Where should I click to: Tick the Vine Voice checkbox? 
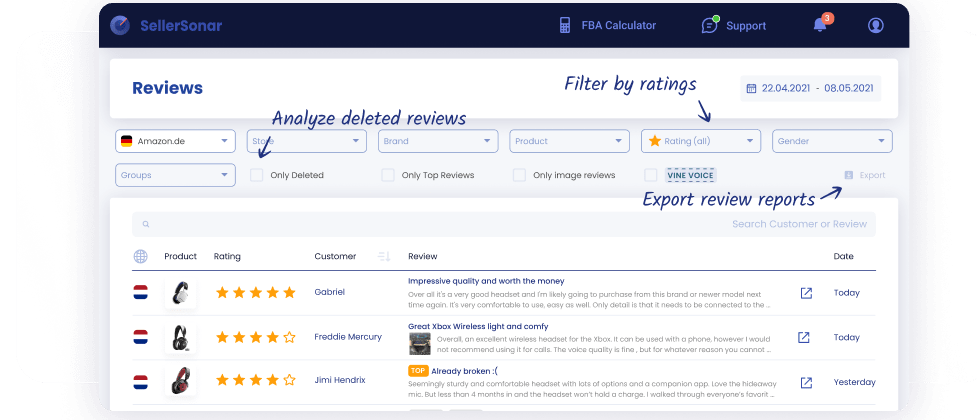[651, 175]
